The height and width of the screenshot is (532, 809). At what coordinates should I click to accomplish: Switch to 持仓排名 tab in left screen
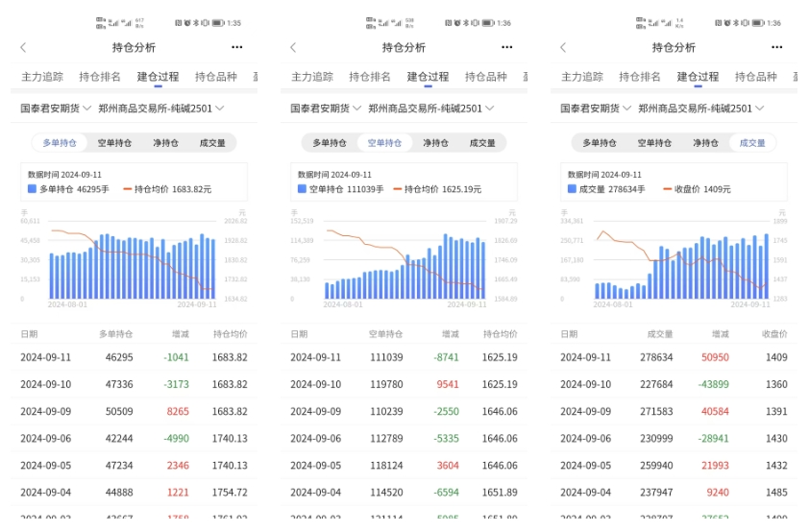click(x=100, y=77)
